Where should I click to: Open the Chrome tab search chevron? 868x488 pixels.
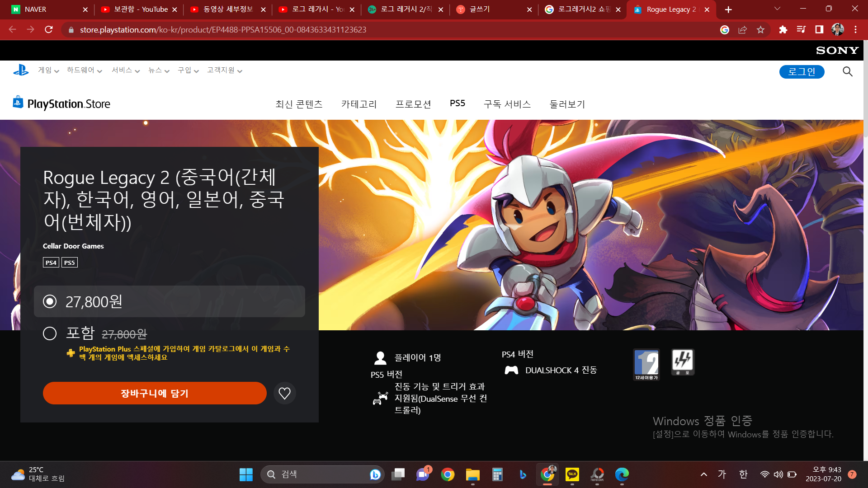(x=777, y=9)
